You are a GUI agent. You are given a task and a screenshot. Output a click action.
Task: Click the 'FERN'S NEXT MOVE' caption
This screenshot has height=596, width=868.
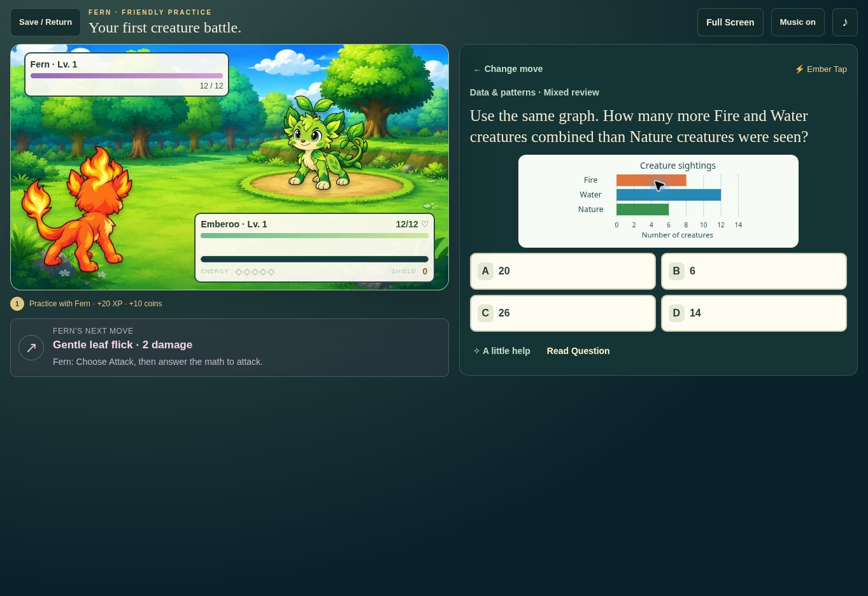(93, 331)
